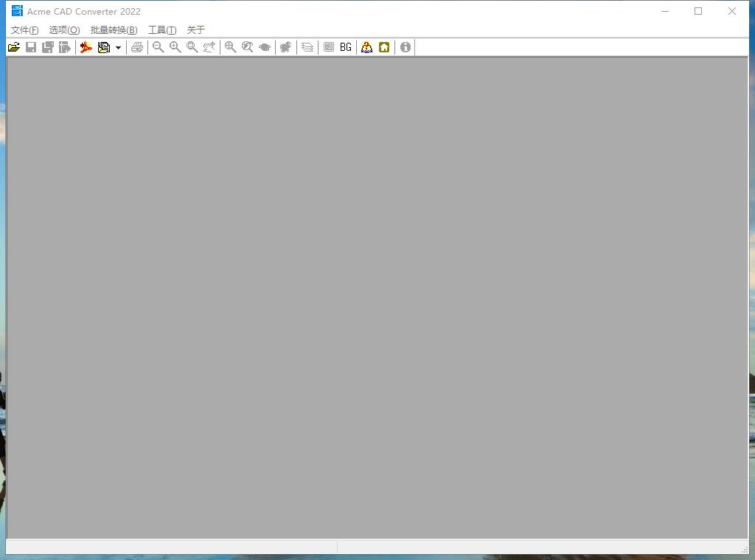Click the Zoom in magnifier icon
Image resolution: width=755 pixels, height=560 pixels.
click(x=175, y=47)
